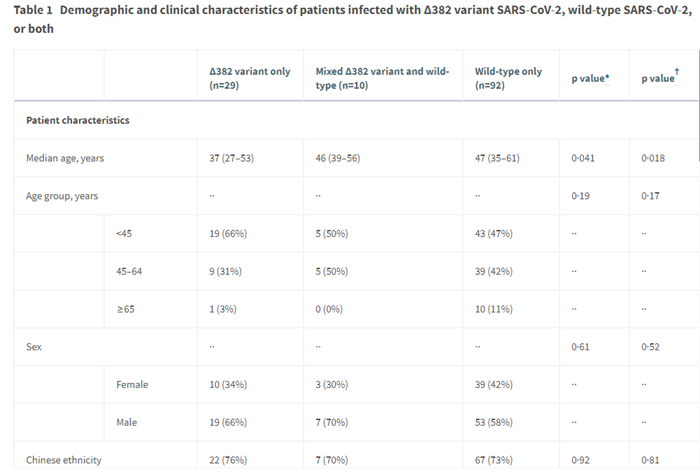Select the <45 age subgroup label
Image resolution: width=700 pixels, height=476 pixels.
tap(124, 233)
